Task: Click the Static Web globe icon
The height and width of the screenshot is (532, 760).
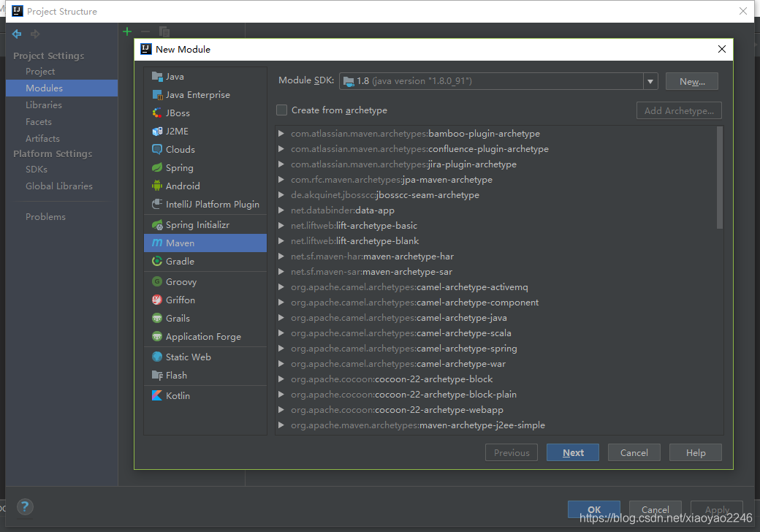Action: tap(157, 357)
